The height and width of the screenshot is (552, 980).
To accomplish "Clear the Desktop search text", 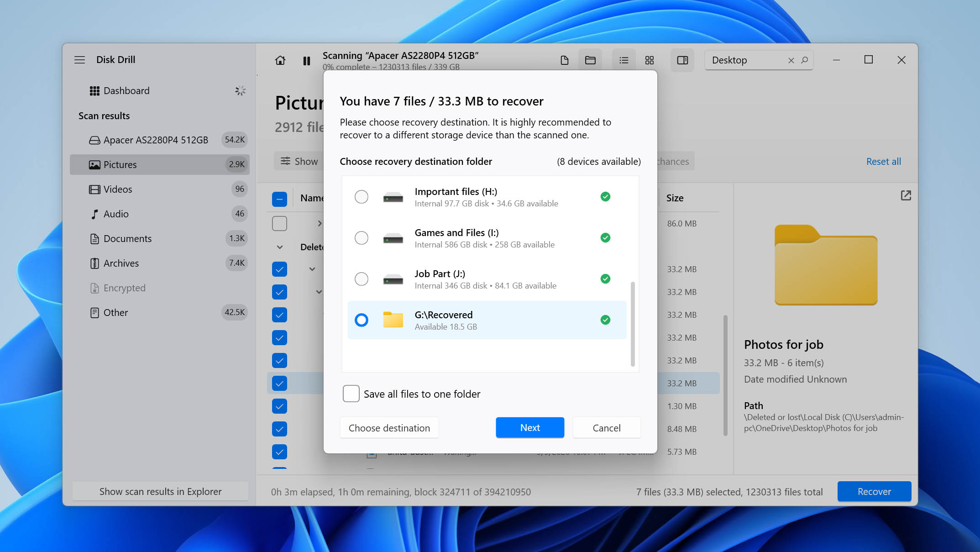I will pos(791,60).
